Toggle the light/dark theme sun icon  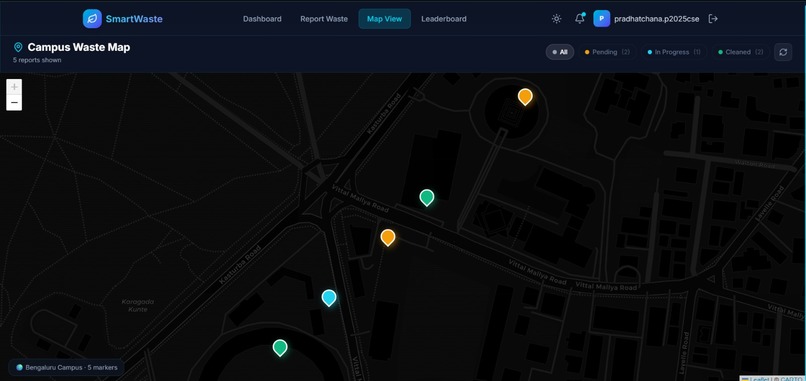(x=556, y=19)
